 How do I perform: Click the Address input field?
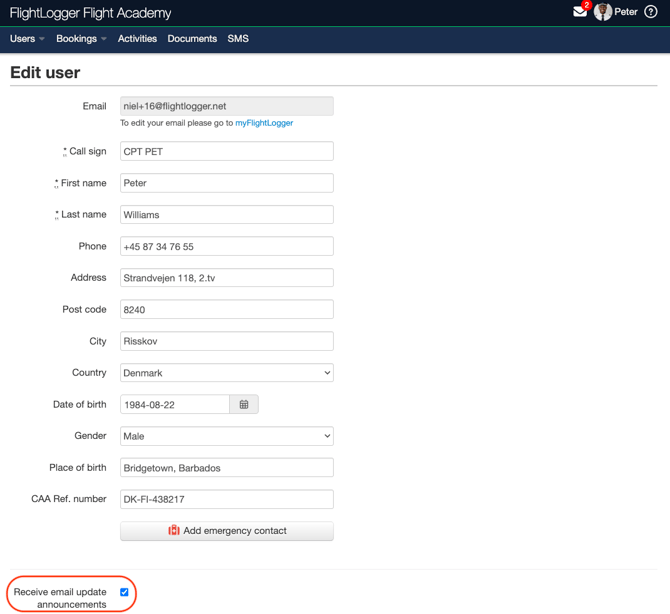coord(226,278)
